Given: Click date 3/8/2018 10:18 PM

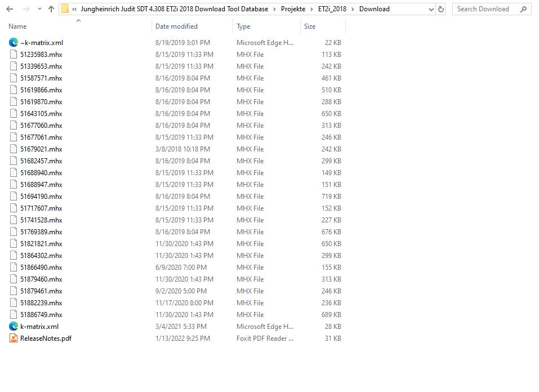Looking at the screenshot, I should click(x=182, y=149).
